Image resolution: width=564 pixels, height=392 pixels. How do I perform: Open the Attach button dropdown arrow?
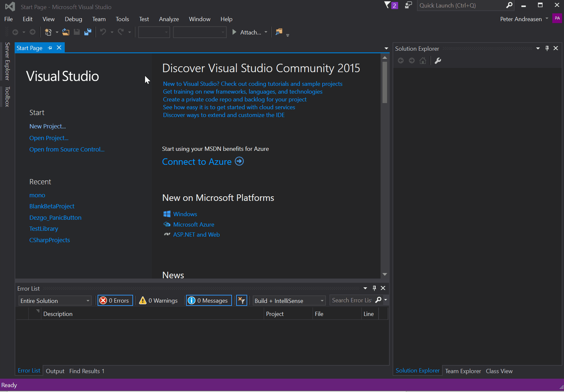(x=266, y=32)
